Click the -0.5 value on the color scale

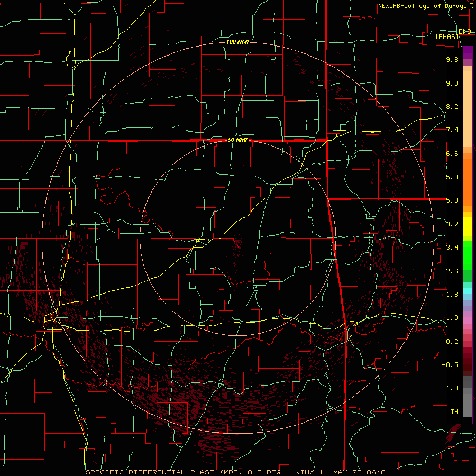(450, 365)
